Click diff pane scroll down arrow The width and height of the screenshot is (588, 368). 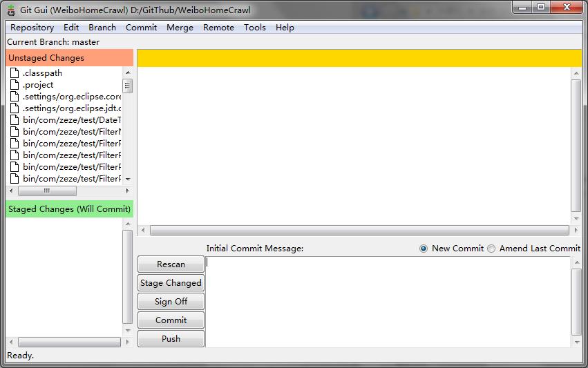[x=576, y=218]
